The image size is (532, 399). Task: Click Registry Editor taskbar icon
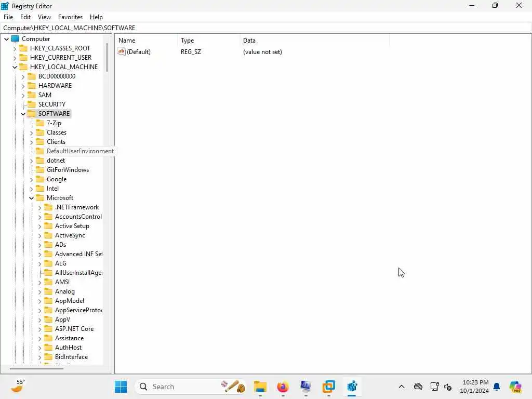pyautogui.click(x=352, y=387)
